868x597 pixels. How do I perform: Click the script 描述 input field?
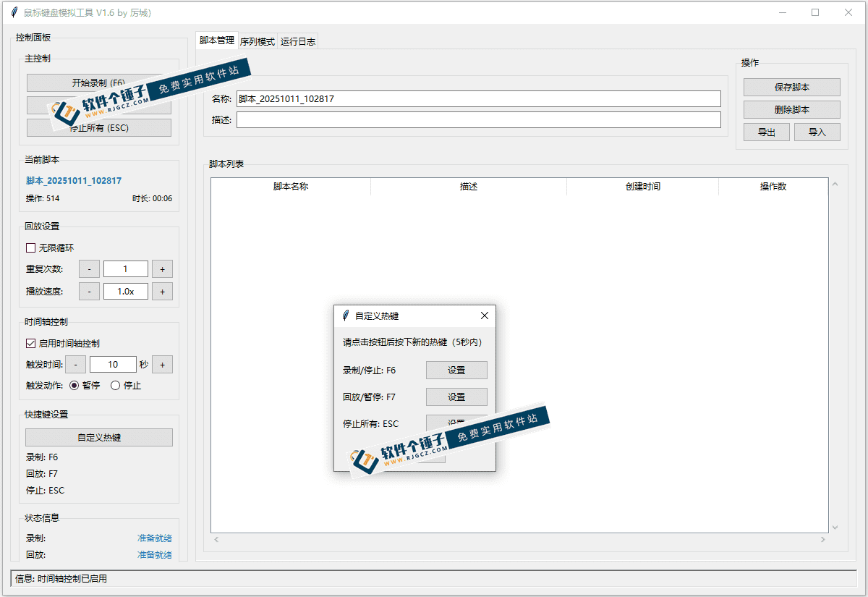[x=478, y=120]
